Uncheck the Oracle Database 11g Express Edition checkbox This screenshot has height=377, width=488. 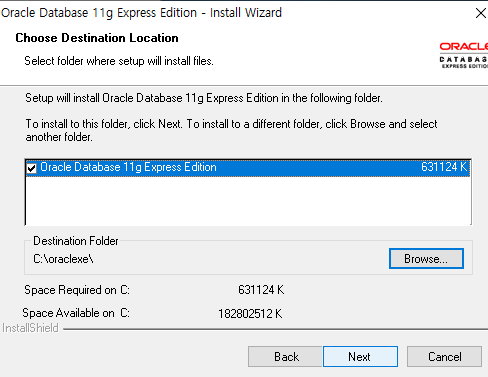(32, 168)
